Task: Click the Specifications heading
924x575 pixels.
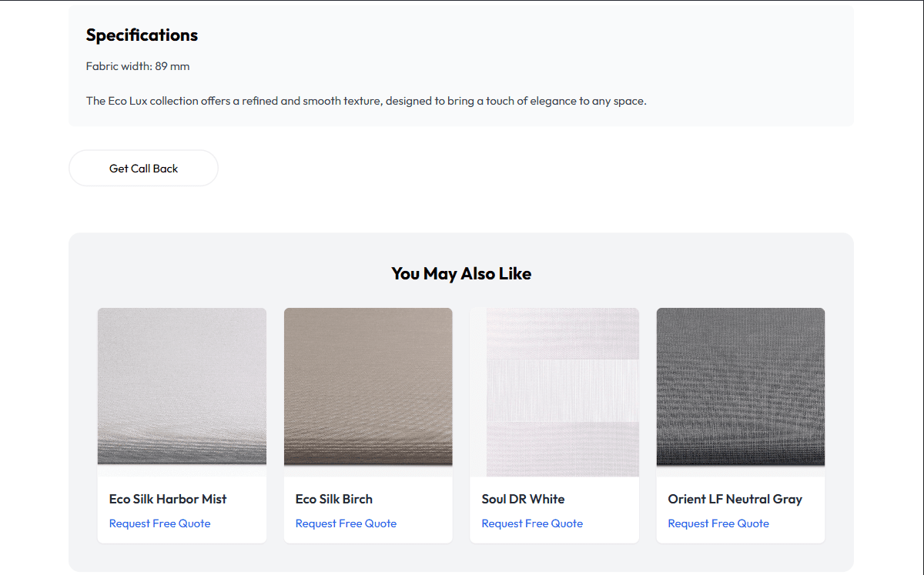Action: pos(142,35)
